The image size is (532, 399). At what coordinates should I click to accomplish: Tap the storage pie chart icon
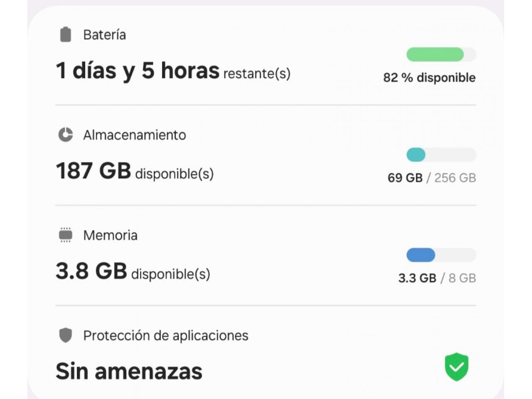(x=65, y=135)
